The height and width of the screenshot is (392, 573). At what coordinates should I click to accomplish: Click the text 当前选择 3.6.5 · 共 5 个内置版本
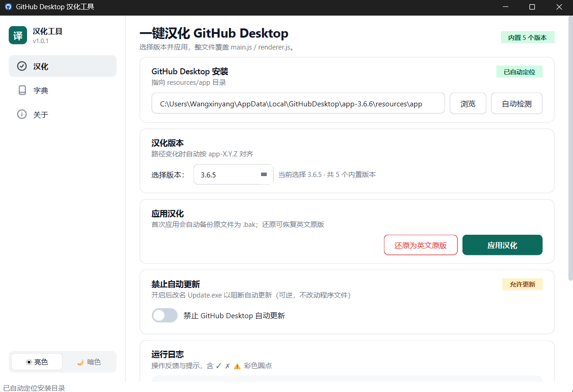coord(327,175)
